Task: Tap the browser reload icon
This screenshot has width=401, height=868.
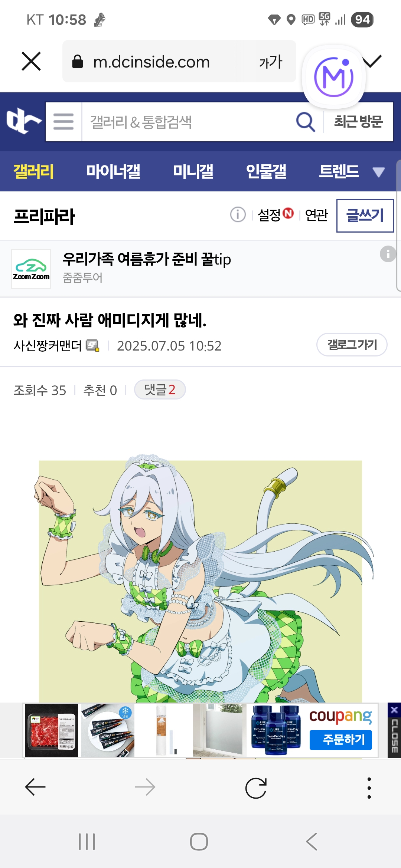Action: point(256,787)
